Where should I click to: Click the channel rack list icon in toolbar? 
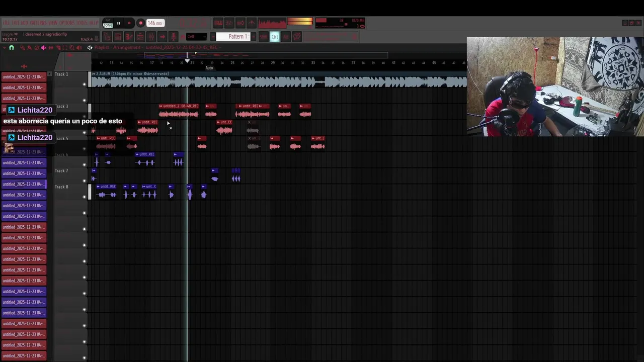click(x=118, y=37)
